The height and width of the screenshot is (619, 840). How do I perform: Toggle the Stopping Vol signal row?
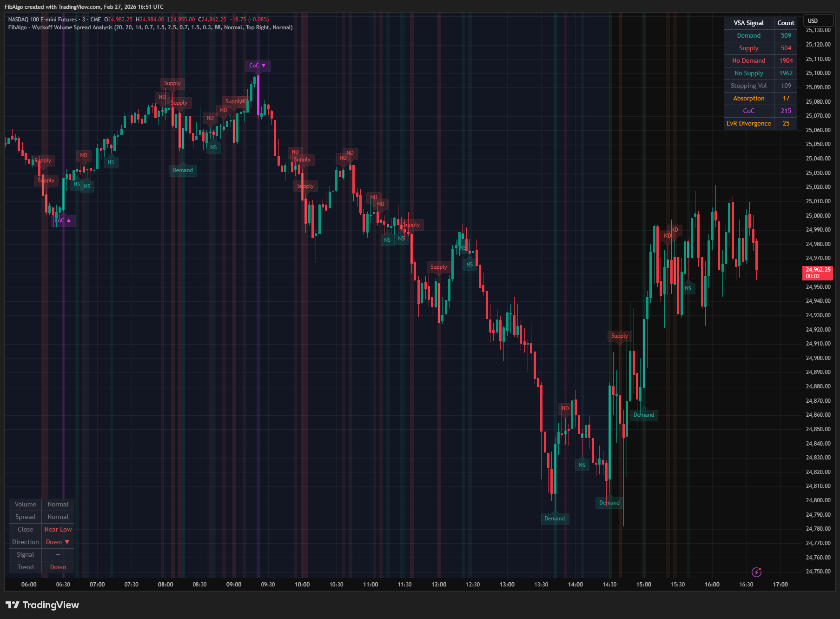[748, 86]
